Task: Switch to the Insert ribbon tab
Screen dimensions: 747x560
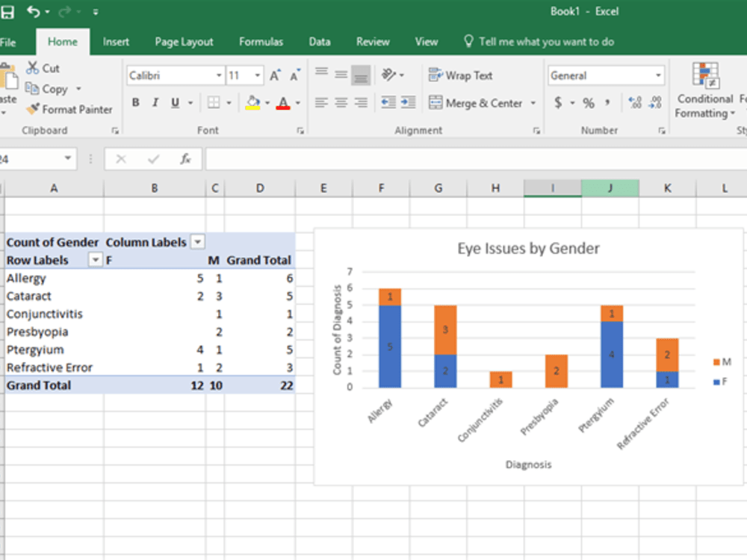Action: point(116,42)
